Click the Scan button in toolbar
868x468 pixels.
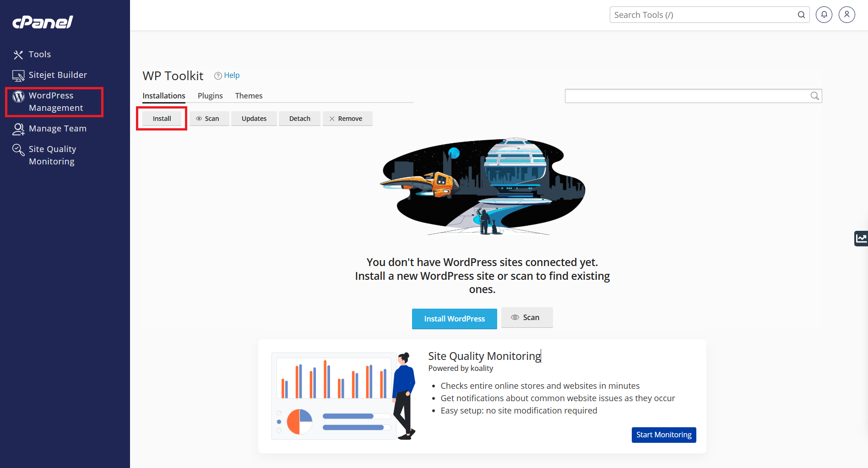(209, 119)
